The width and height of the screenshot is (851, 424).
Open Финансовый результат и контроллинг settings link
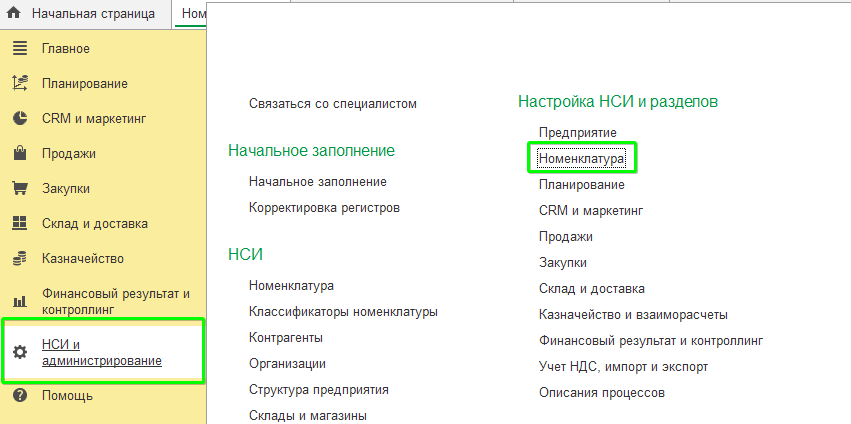(651, 340)
